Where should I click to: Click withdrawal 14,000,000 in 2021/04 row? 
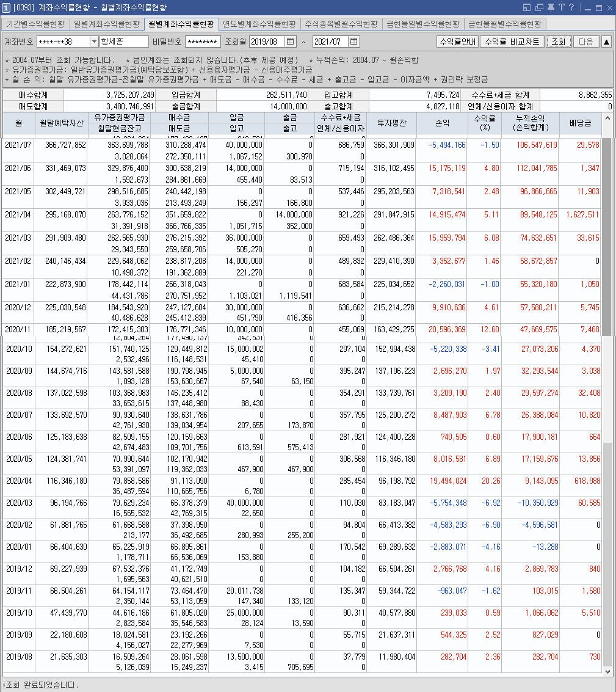click(x=294, y=214)
